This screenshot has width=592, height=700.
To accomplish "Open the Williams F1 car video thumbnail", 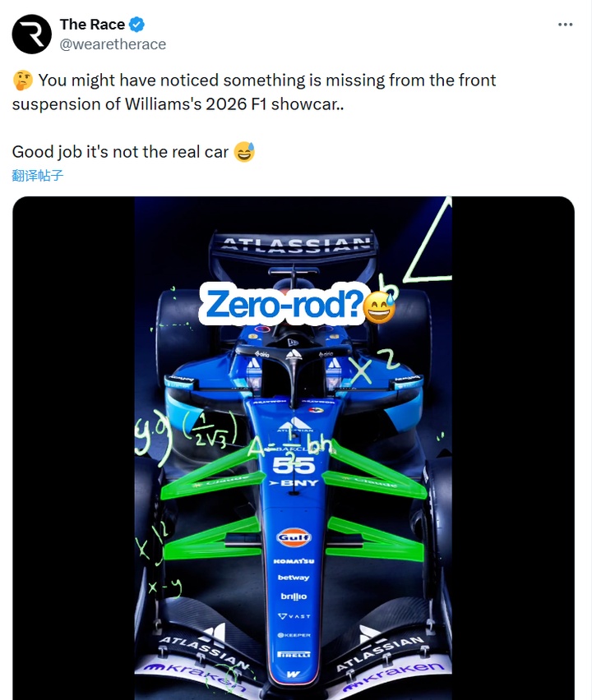I will [293, 448].
